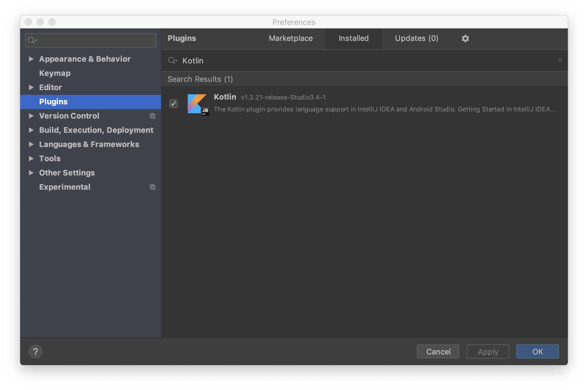Click the Version Control project-level icon
This screenshot has width=588, height=390.
152,116
